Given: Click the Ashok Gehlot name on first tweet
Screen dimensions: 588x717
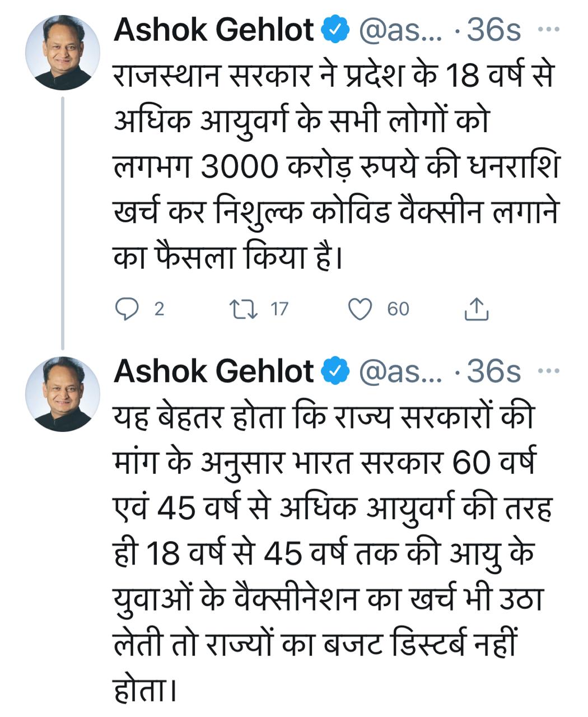Looking at the screenshot, I should (213, 30).
